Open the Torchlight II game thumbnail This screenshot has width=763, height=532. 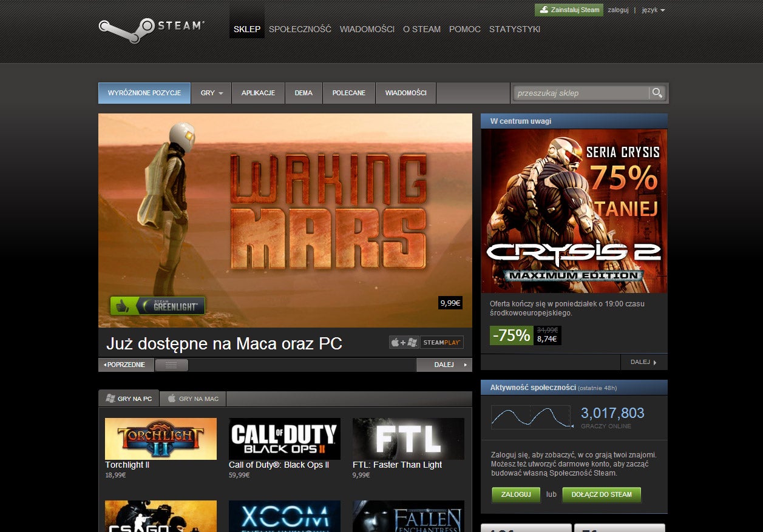point(161,439)
